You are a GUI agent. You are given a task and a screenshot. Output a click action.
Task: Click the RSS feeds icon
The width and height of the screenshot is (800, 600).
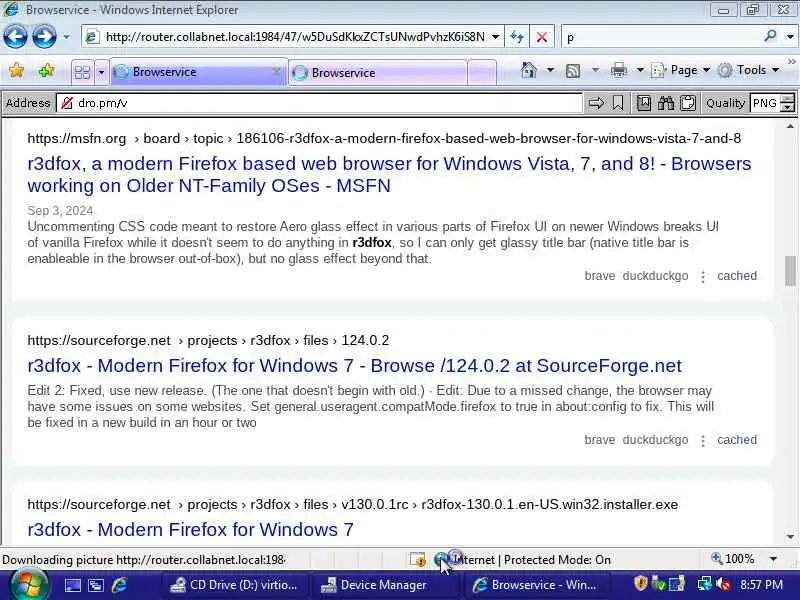click(x=573, y=71)
